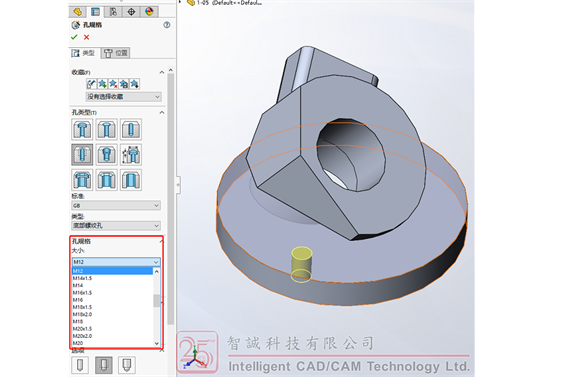Select M16 in size list
This screenshot has width=584, height=377.
coord(112,300)
